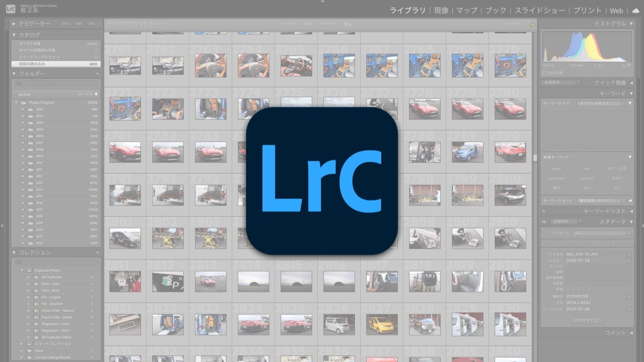Select the 2022 folder row
Viewport: 644px width, 362px height.
point(55,243)
